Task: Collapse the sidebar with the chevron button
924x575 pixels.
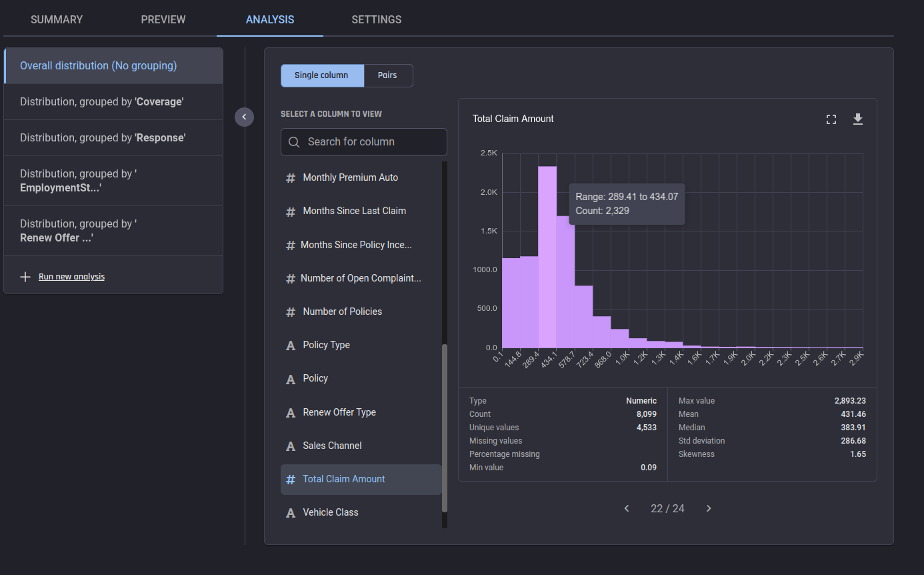Action: [244, 117]
